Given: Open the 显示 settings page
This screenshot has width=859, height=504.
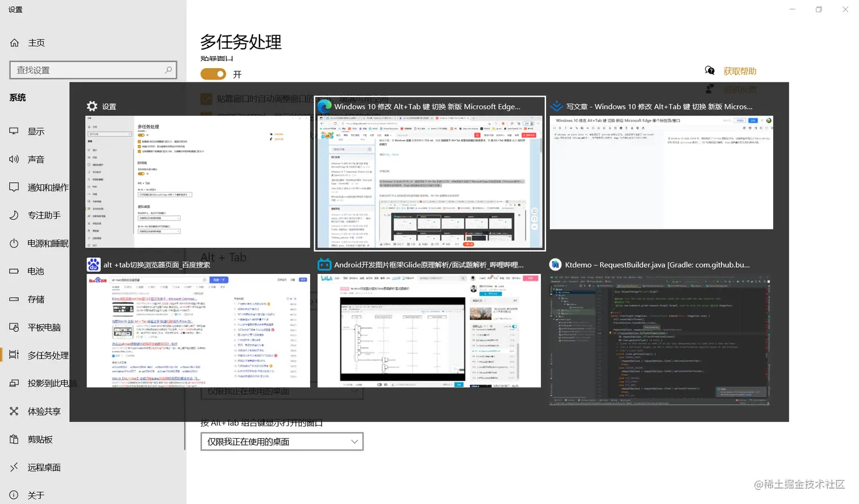Looking at the screenshot, I should point(36,131).
